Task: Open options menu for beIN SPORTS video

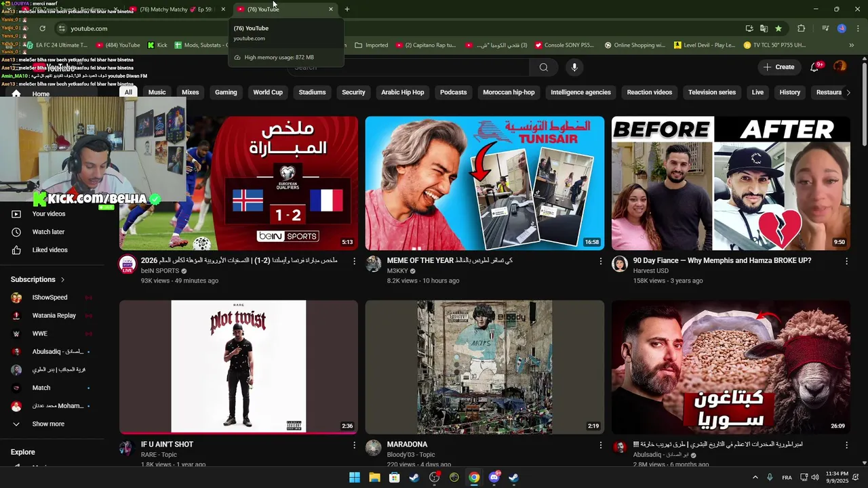Action: (x=354, y=261)
